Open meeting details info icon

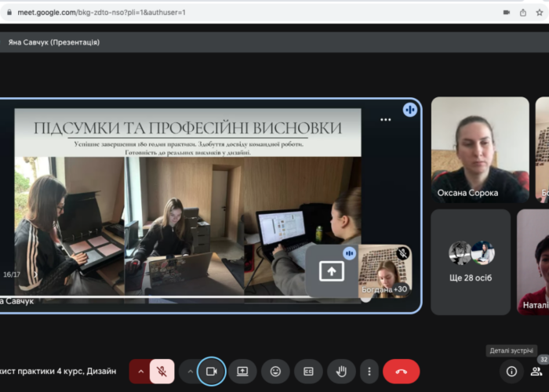511,371
